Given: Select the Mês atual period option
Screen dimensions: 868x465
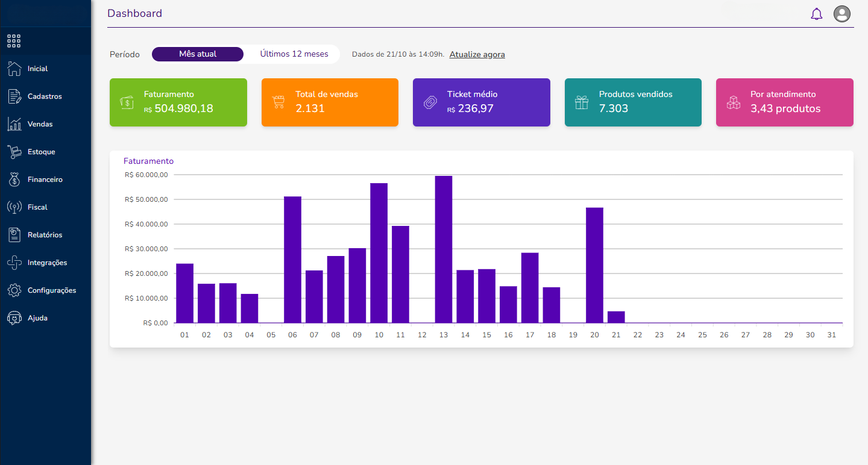Looking at the screenshot, I should [x=197, y=54].
